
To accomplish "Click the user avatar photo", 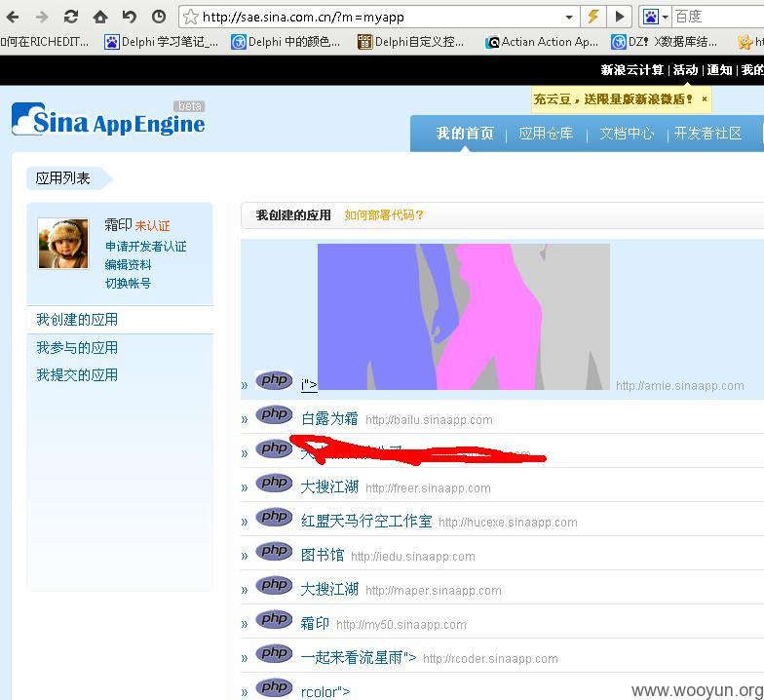I will click(63, 244).
